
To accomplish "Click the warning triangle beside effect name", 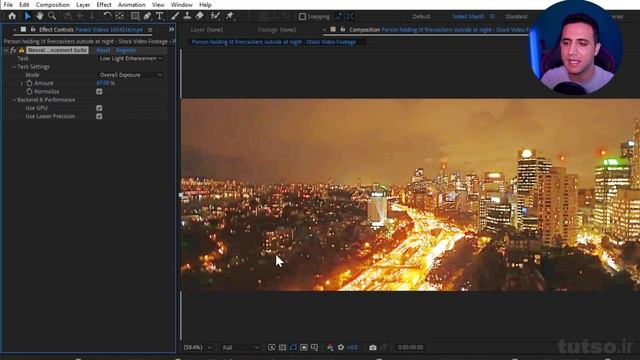I will [22, 50].
